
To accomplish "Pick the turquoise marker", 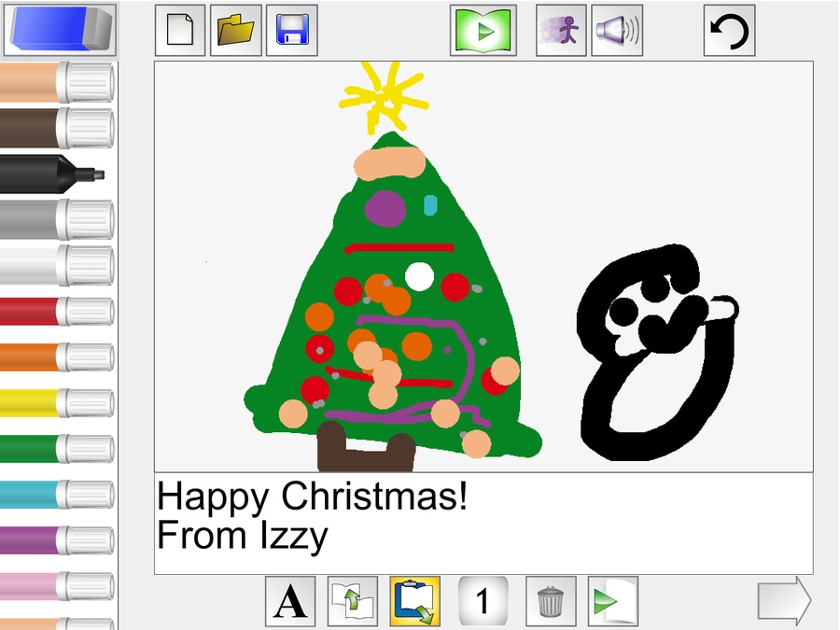I will click(57, 495).
